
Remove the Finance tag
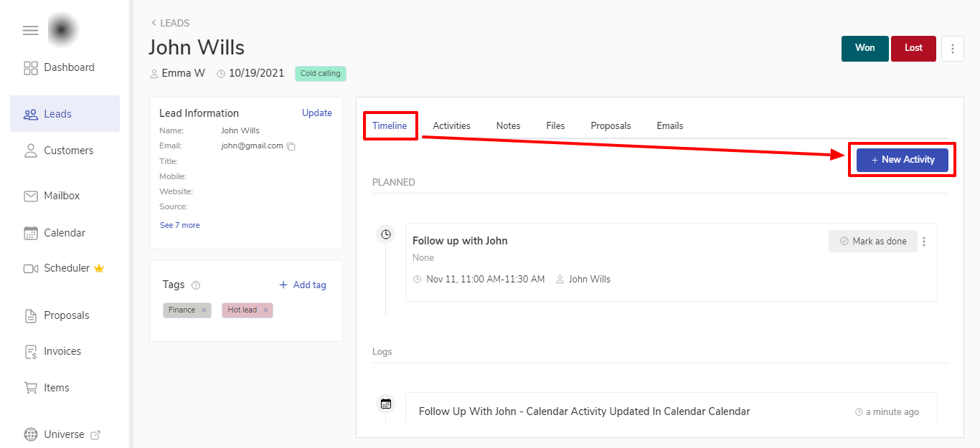tap(204, 310)
